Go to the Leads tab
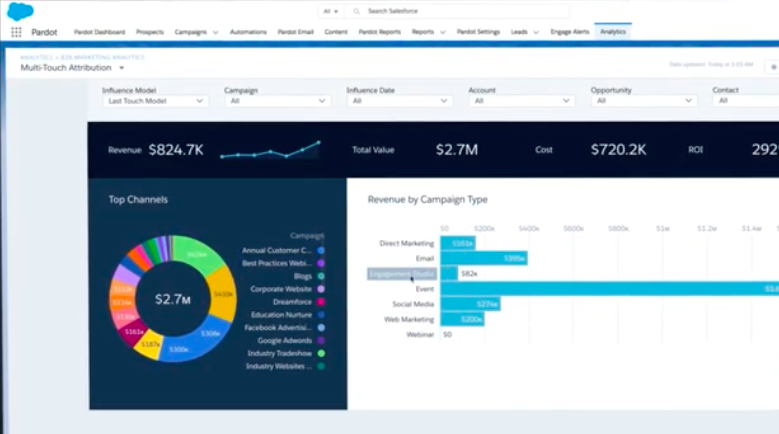 coord(519,32)
